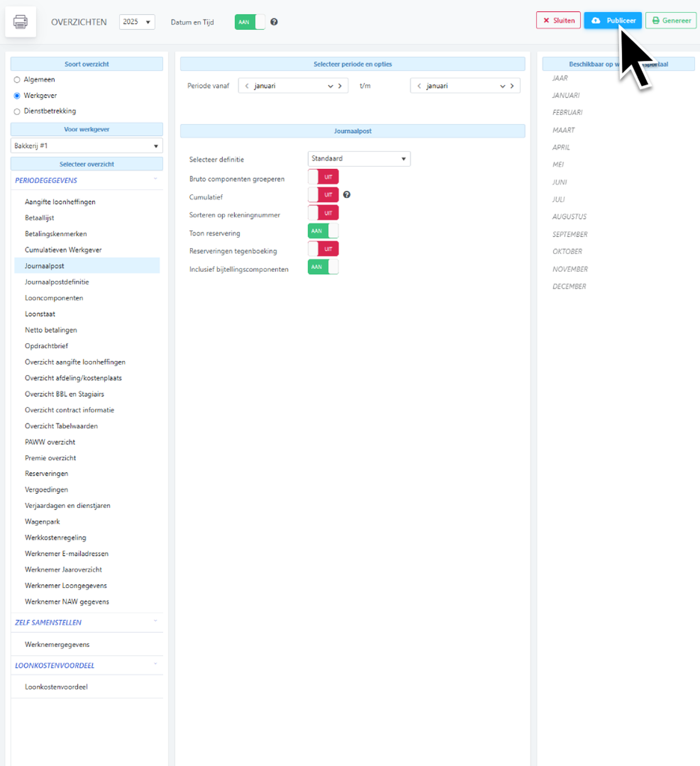Select the Algemeen radio button
The height and width of the screenshot is (766, 700).
coord(17,80)
